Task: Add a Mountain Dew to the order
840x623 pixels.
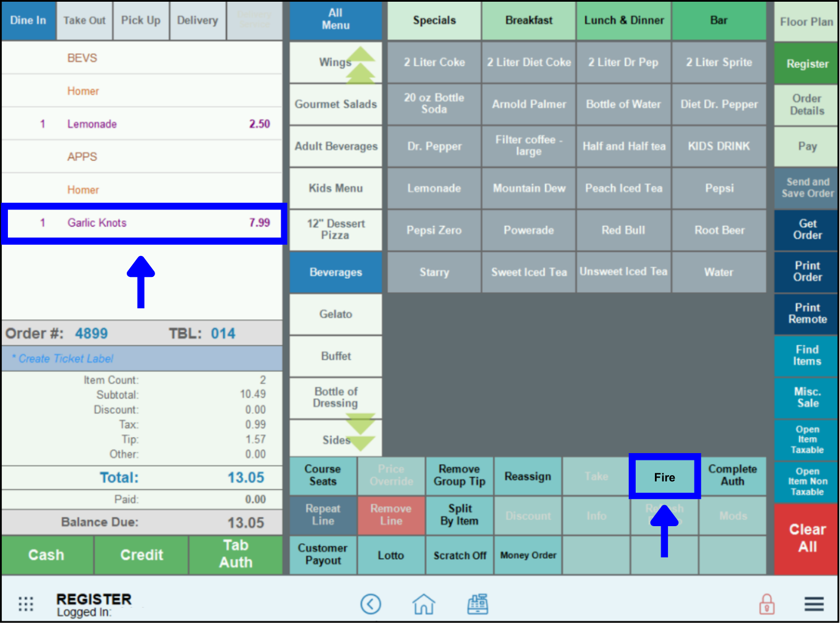Action: (x=528, y=188)
